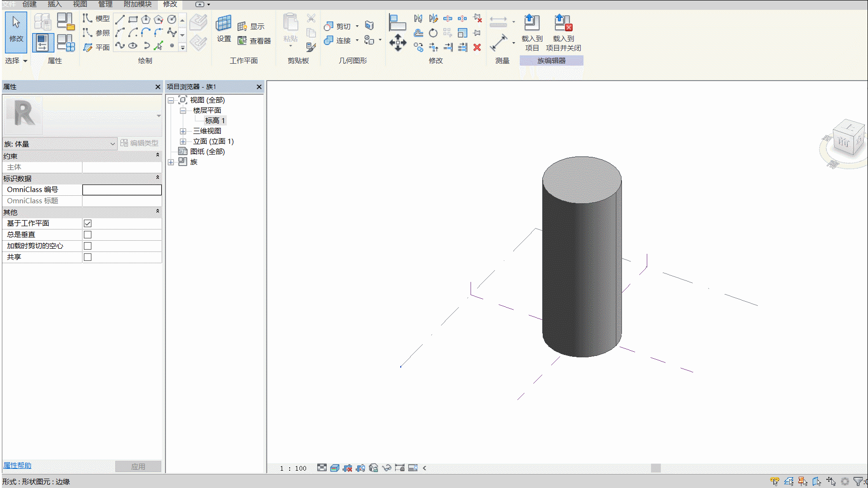The height and width of the screenshot is (488, 868).
Task: Select the Rotate tool
Action: click(x=433, y=33)
